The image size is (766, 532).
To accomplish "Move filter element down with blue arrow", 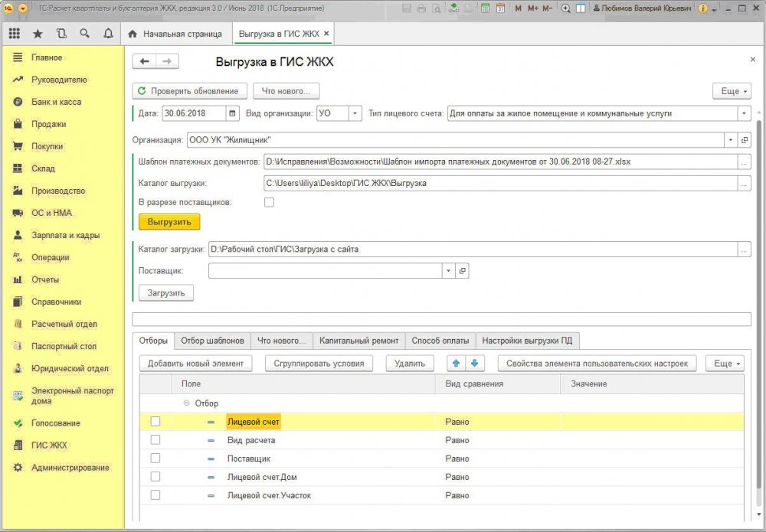I will coord(474,363).
